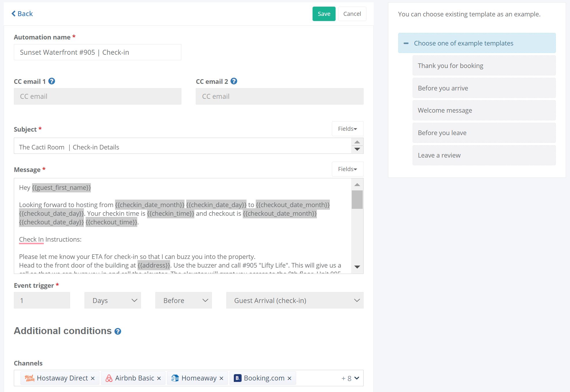This screenshot has width=570, height=392.
Task: Open the Days unit dropdown selector
Action: (x=113, y=300)
